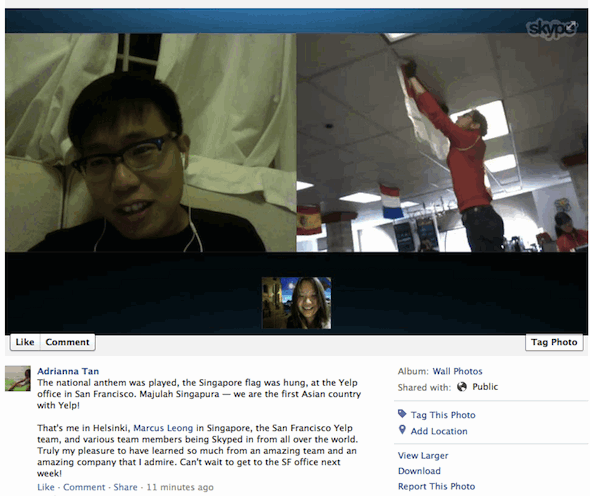Open the Marcus Leong profile link
This screenshot has height=496, width=590.
coord(163,428)
